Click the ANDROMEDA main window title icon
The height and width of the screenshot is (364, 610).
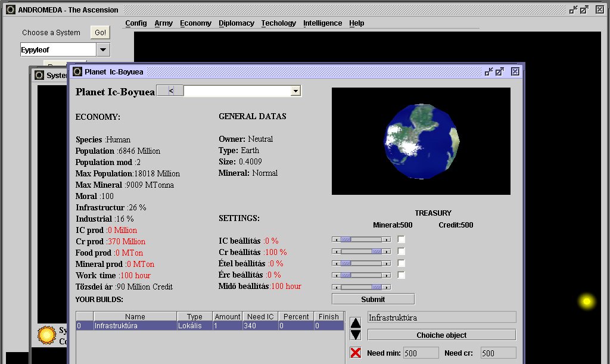[x=10, y=10]
